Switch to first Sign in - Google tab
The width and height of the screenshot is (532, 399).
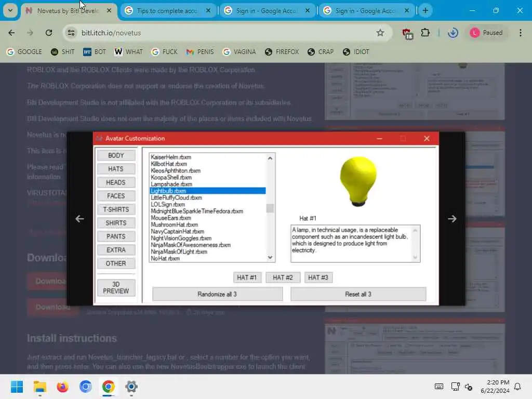[x=268, y=10]
